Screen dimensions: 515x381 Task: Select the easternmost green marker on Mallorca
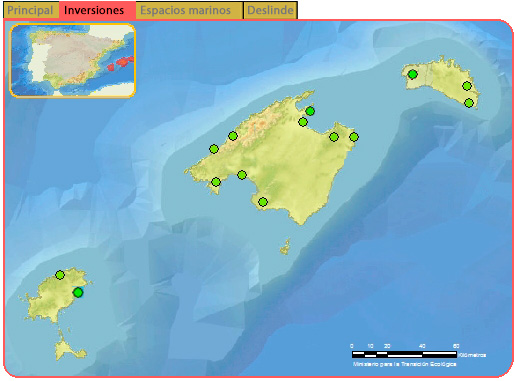(x=354, y=137)
